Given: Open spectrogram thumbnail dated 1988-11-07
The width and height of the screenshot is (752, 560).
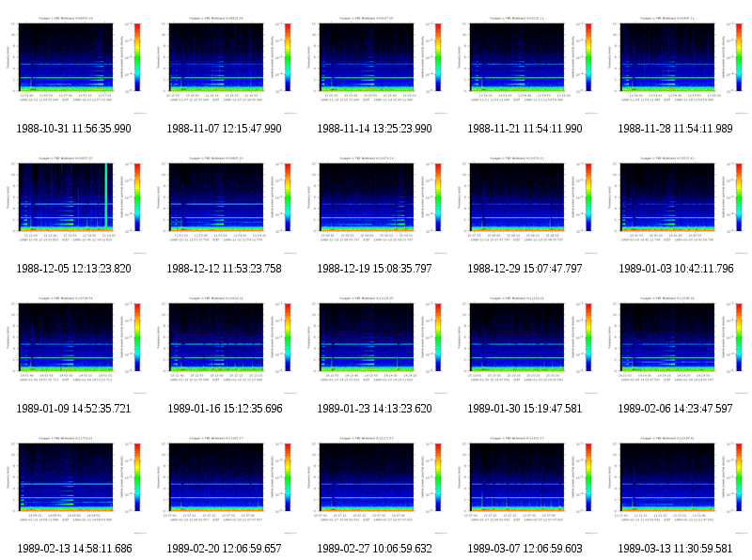Looking at the screenshot, I should [225, 65].
